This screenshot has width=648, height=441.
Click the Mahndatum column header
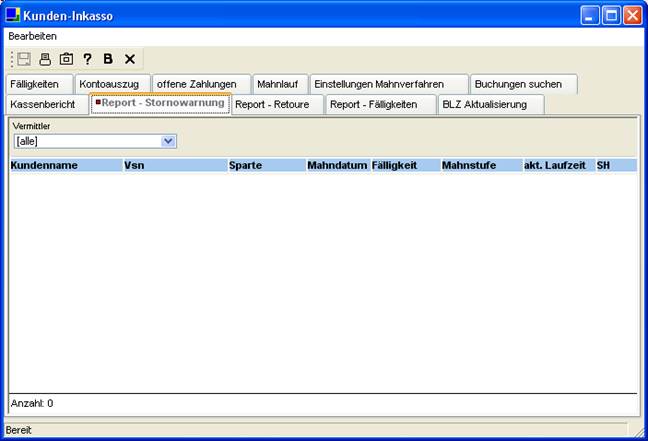pos(337,165)
